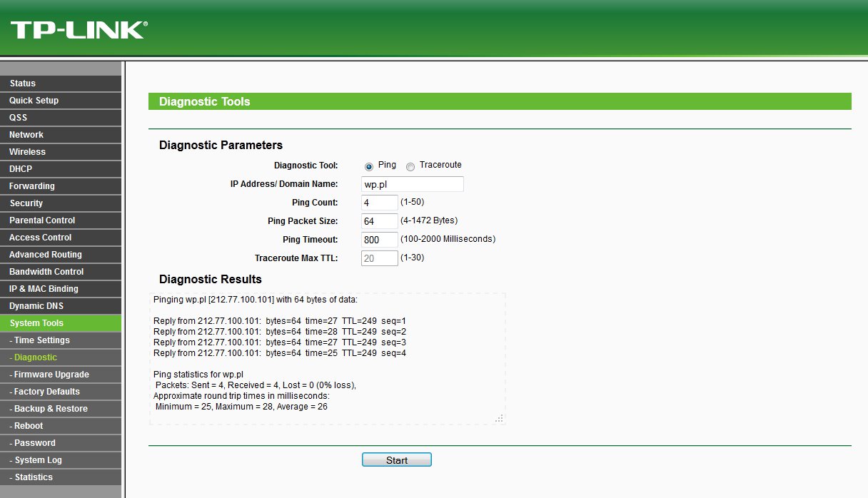Viewport: 868px width, 498px height.
Task: Click the Traceroute Max TTL field
Action: pos(380,258)
